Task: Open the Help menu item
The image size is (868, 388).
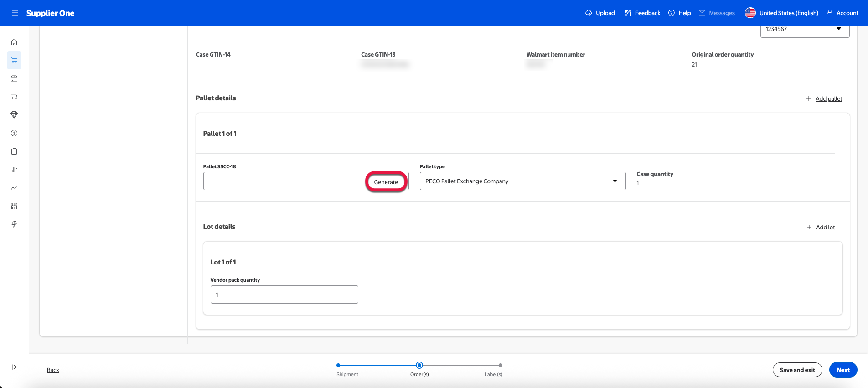Action: click(x=679, y=13)
